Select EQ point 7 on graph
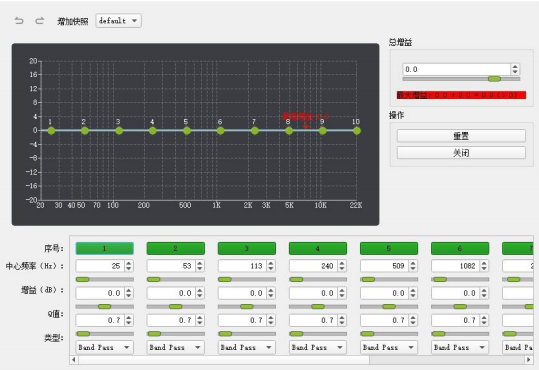The width and height of the screenshot is (539, 370). (x=254, y=131)
